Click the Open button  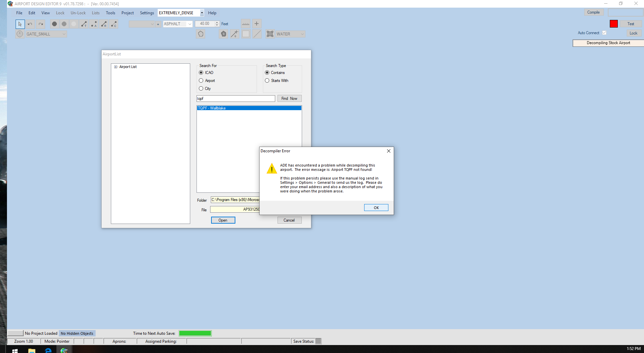(223, 220)
